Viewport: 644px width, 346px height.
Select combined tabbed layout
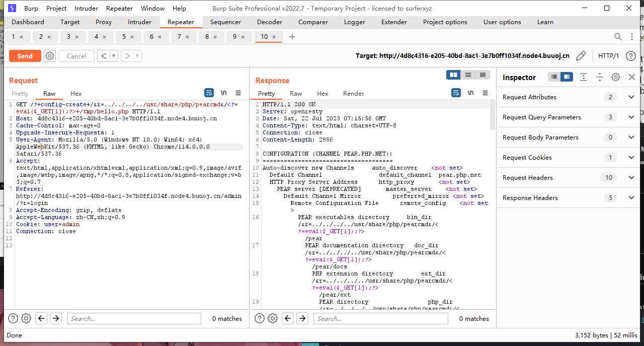tap(482, 75)
